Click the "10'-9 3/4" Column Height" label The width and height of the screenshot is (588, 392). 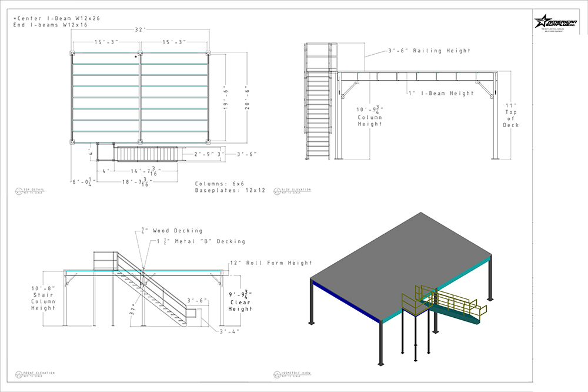(x=370, y=115)
